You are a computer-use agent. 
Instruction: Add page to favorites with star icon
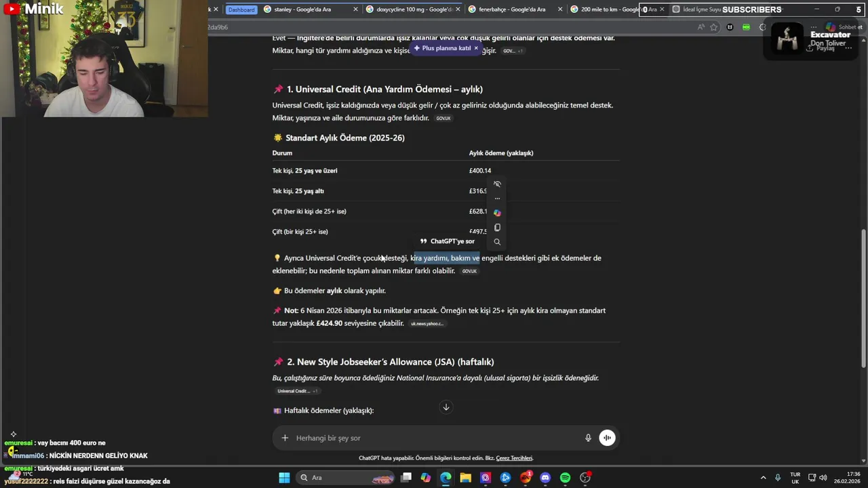[x=713, y=27]
